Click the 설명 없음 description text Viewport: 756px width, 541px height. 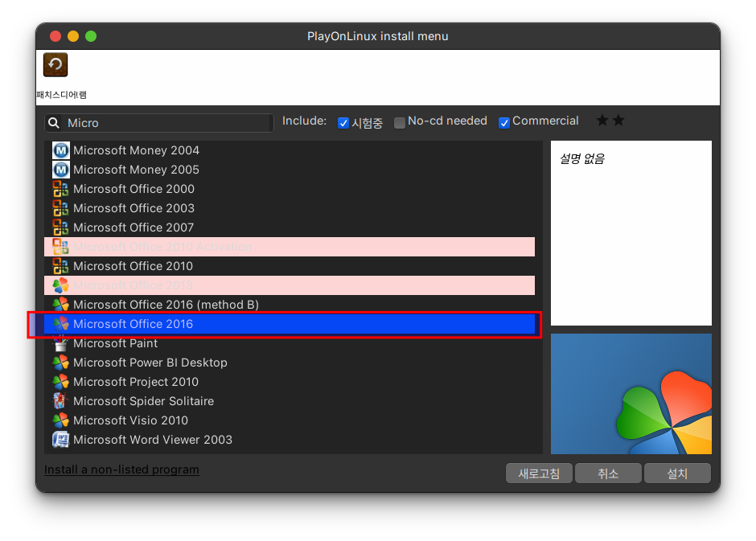(x=582, y=158)
